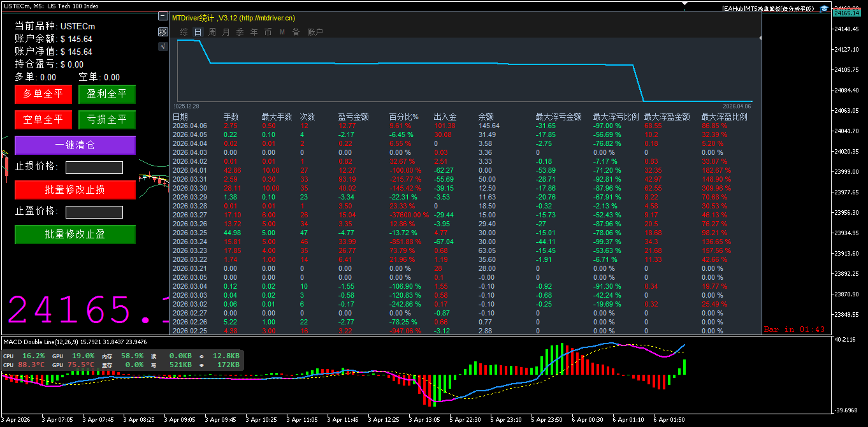The width and height of the screenshot is (868, 427).
Task: Click the -37600.00 % percentage cell
Action: pyautogui.click(x=409, y=215)
